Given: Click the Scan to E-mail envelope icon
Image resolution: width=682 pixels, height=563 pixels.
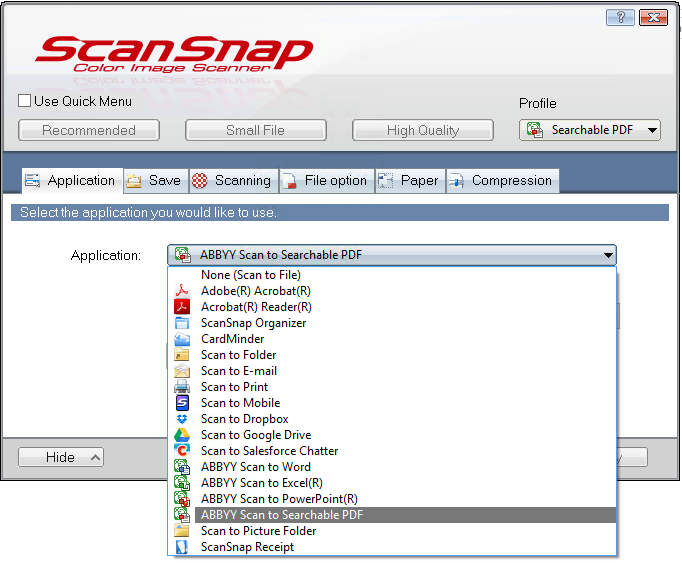Looking at the screenshot, I should point(182,371).
